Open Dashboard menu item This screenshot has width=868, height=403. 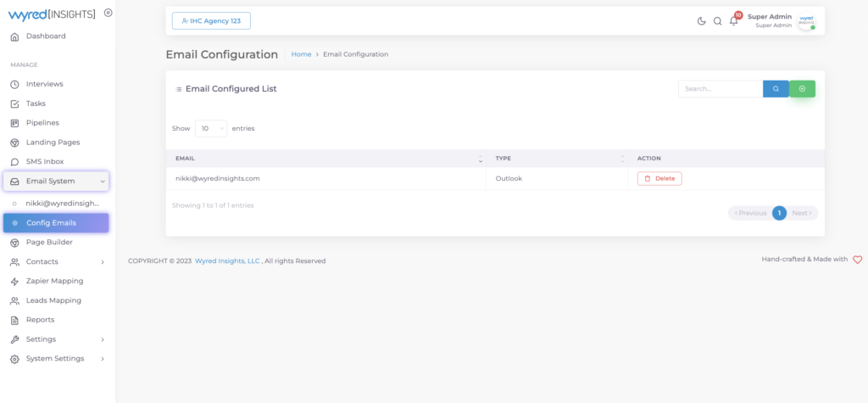[46, 36]
